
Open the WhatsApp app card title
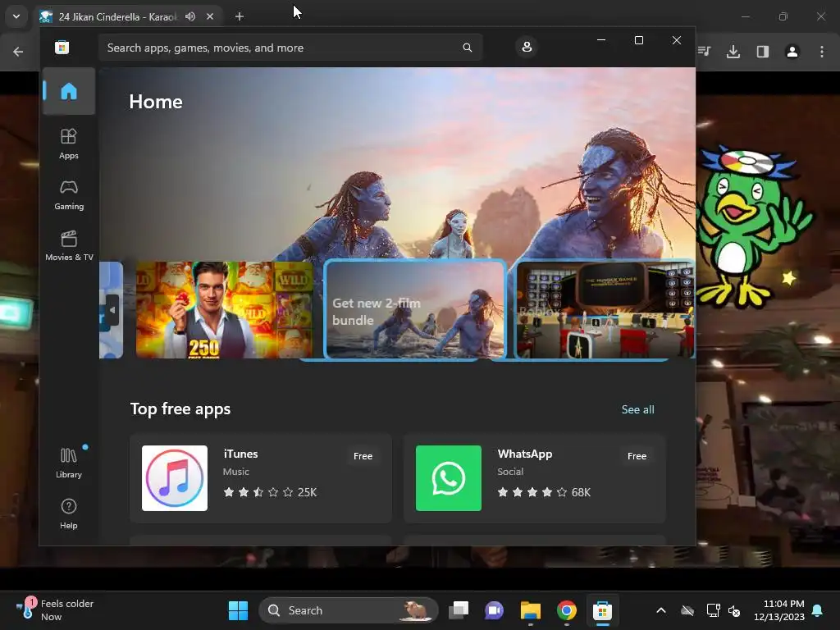(524, 454)
